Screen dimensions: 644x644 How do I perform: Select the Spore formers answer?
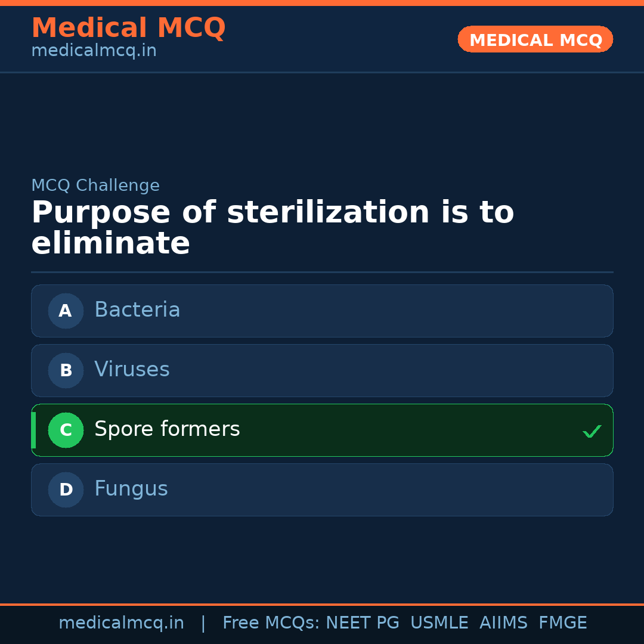point(322,430)
